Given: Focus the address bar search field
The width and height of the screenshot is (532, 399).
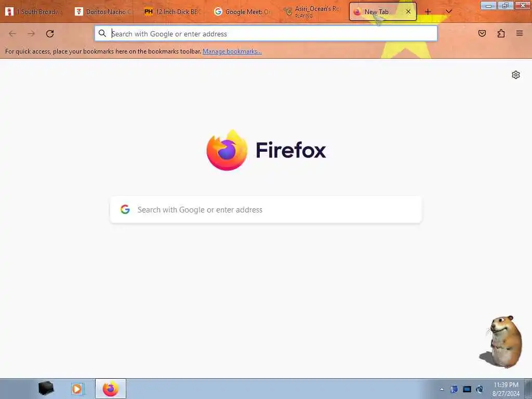Looking at the screenshot, I should coord(266,34).
